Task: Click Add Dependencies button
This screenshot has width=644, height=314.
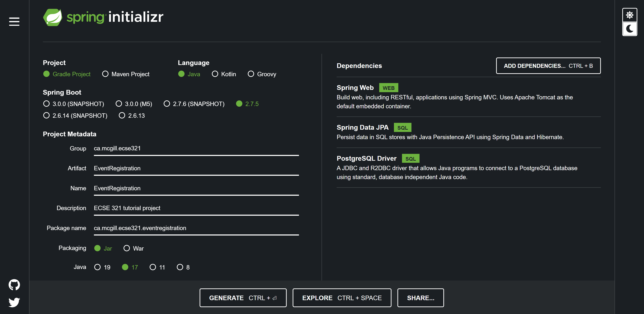Action: coord(548,66)
